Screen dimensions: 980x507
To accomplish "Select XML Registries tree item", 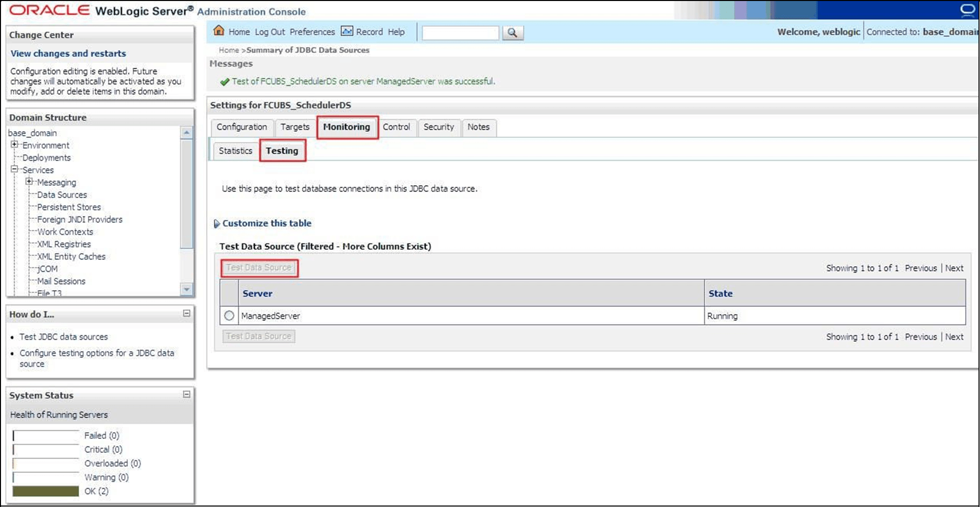I will tap(64, 244).
